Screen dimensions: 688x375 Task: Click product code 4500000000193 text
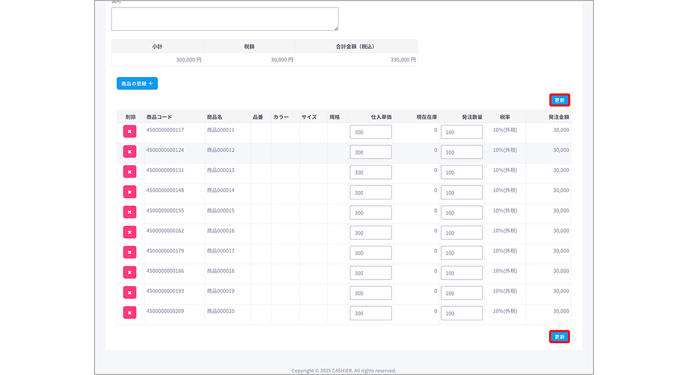pos(165,291)
